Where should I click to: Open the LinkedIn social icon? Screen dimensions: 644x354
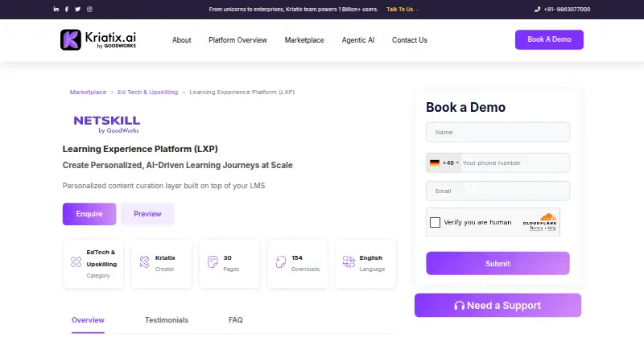pos(56,9)
